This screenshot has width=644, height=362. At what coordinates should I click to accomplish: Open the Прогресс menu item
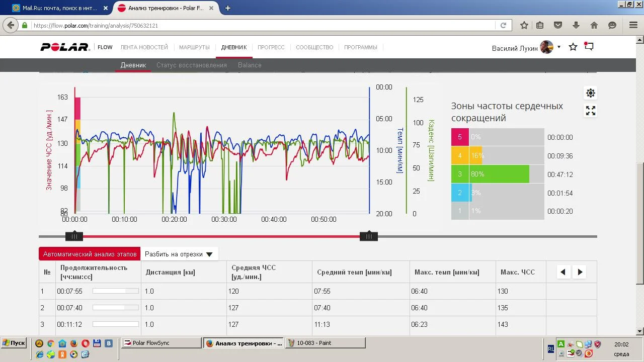[x=271, y=47]
